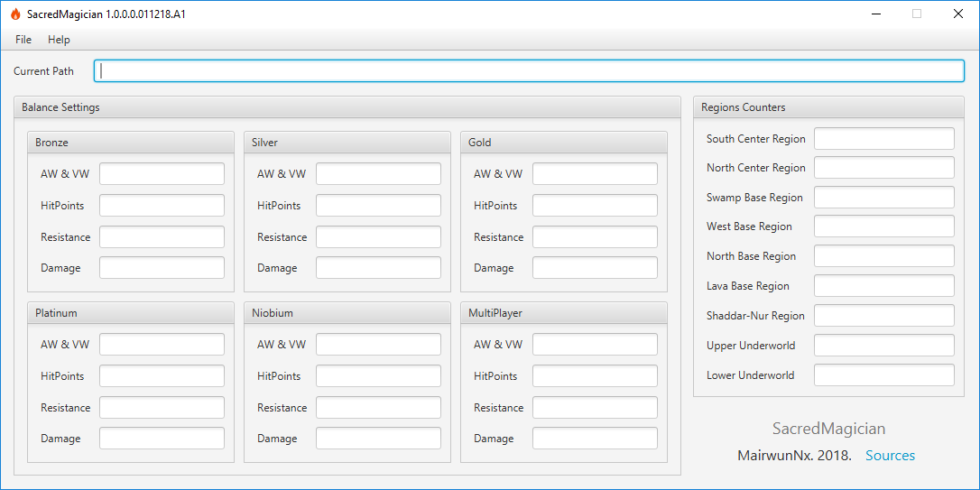Click the West Base Region counter field
Image resolution: width=980 pixels, height=490 pixels.
pos(883,227)
